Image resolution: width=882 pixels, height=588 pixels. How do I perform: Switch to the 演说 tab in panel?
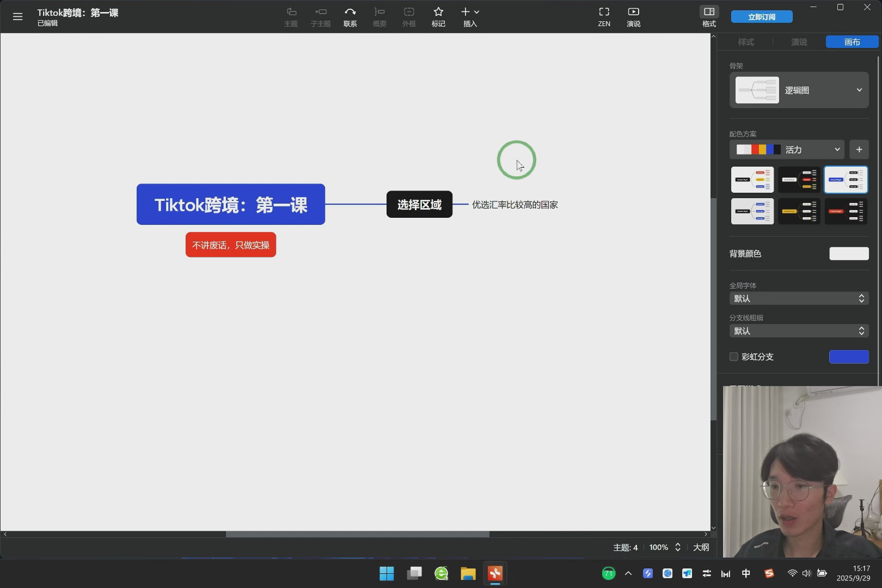[799, 42]
